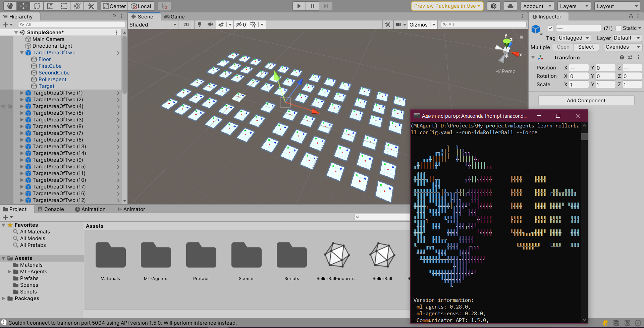Collapse the TargetAreaOfTwo hierarchy item
Image resolution: width=644 pixels, height=328 pixels.
pos(22,53)
